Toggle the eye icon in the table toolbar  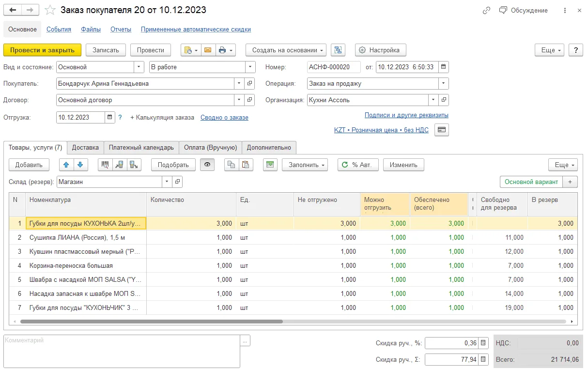(x=208, y=165)
